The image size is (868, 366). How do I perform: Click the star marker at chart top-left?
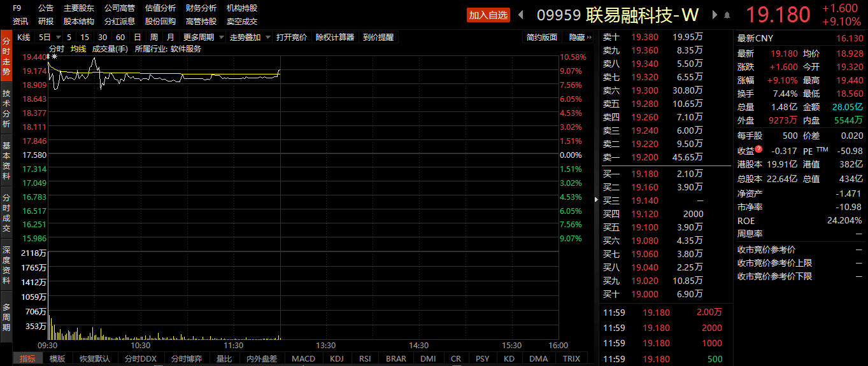(53, 57)
